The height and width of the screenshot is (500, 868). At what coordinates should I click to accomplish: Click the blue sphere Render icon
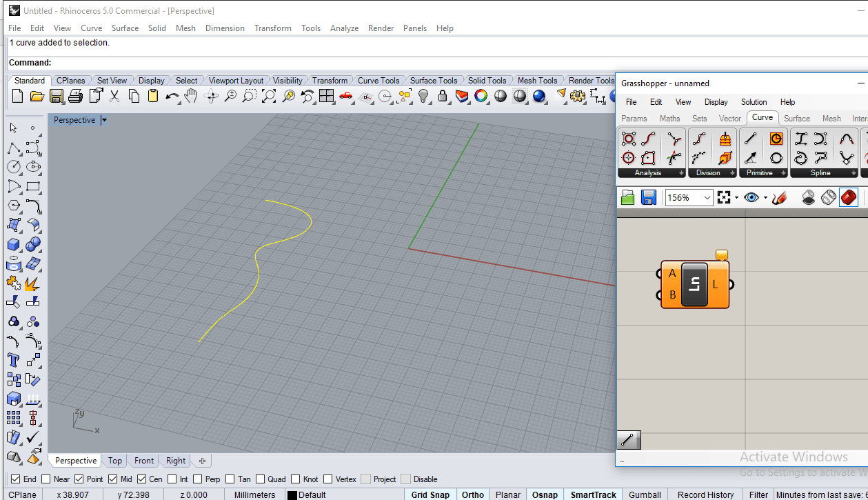(539, 96)
